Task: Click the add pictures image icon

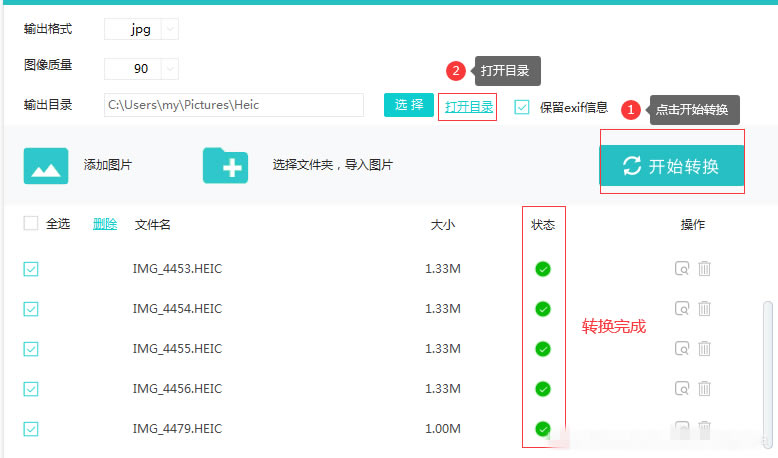Action: [46, 166]
